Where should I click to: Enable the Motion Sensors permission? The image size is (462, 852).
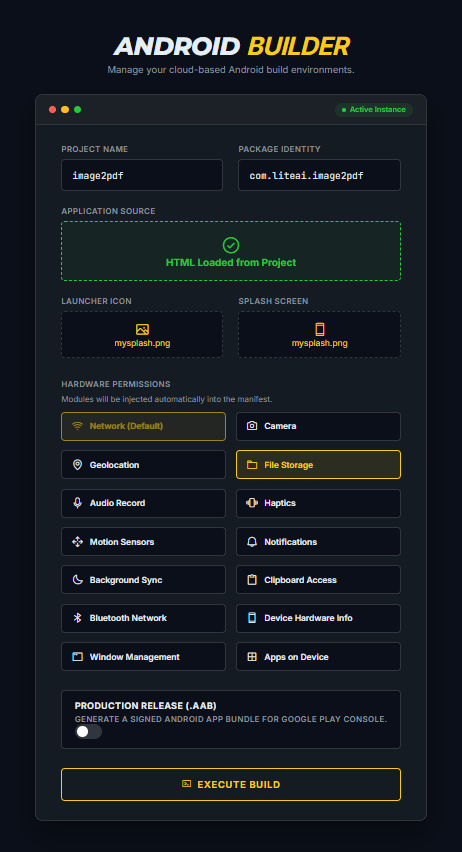[x=143, y=542]
